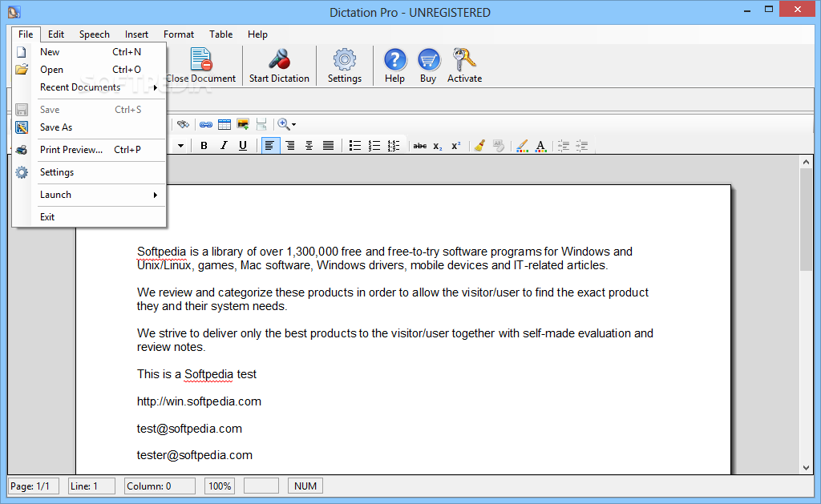Click the Page: 1/1 status field
The width and height of the screenshot is (821, 504).
click(x=34, y=486)
